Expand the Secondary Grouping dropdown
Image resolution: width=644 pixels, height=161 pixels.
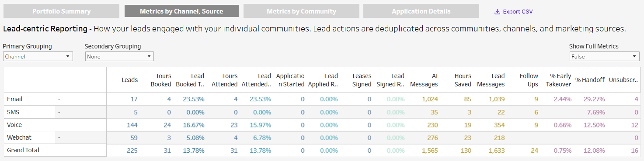pos(119,56)
